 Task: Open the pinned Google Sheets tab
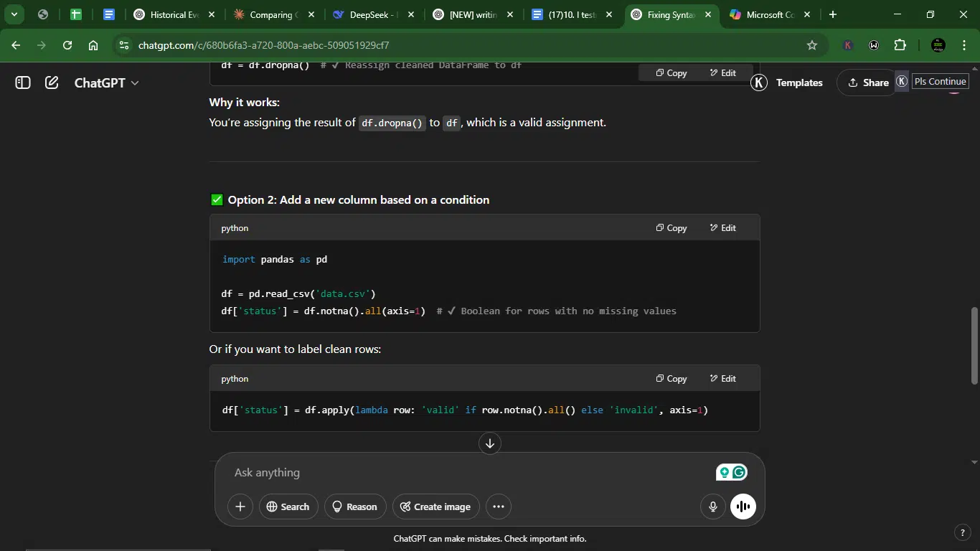pos(76,14)
